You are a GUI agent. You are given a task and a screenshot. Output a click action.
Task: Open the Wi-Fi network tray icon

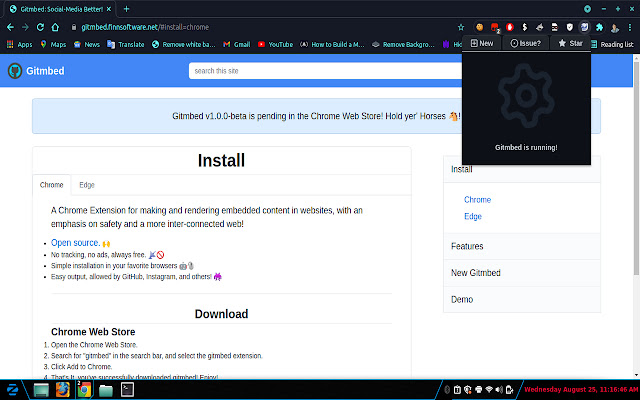(x=489, y=390)
